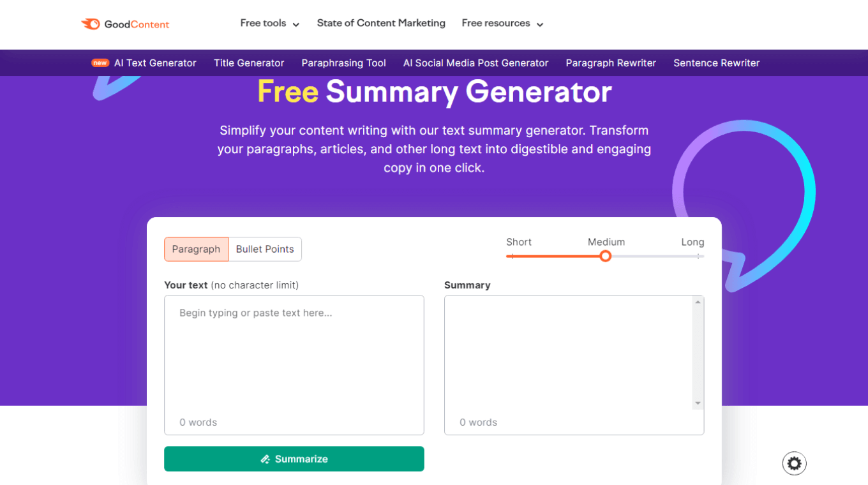Click the GoodContent Semrush logo

pyautogui.click(x=125, y=24)
